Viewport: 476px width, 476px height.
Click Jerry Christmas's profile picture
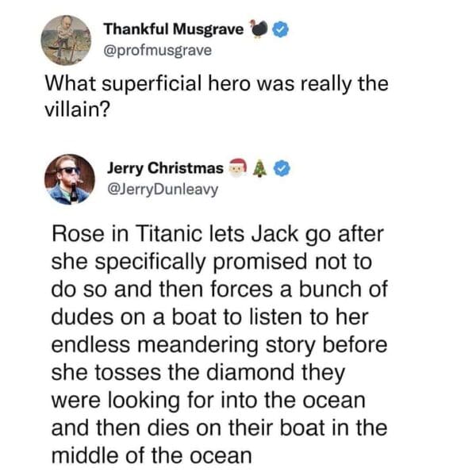pos(69,178)
